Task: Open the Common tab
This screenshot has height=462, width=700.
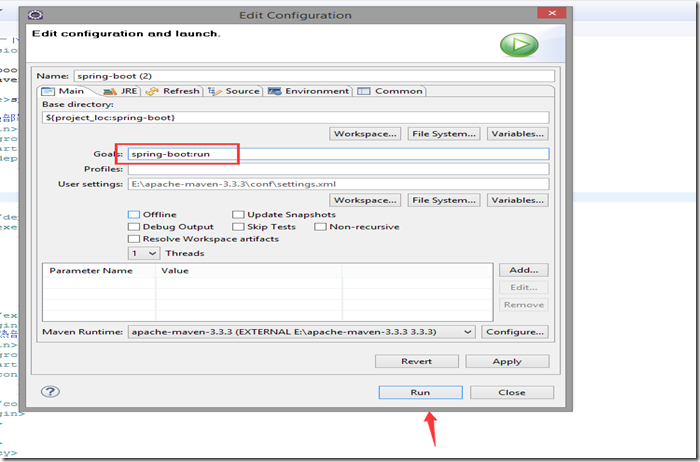Action: (x=390, y=91)
